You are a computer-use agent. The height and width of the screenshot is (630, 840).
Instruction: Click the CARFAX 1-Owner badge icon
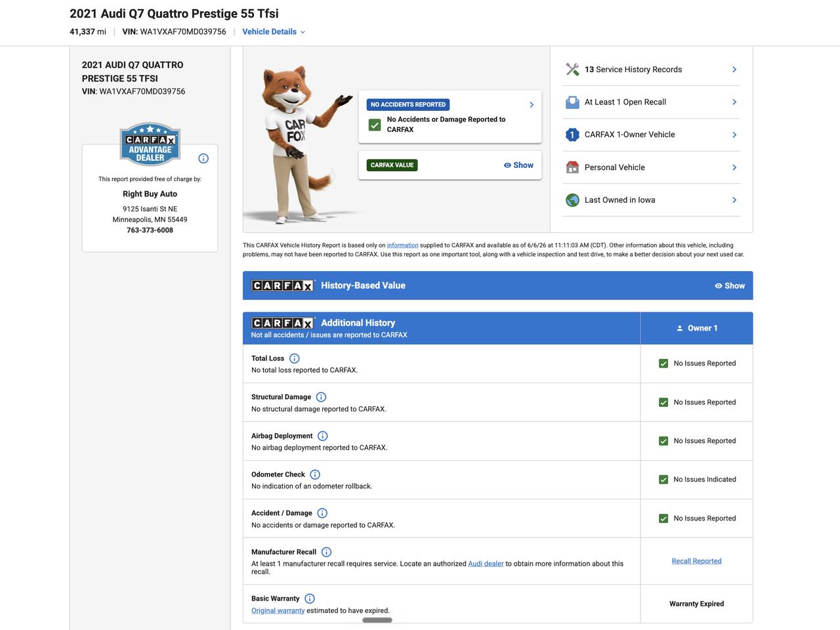pos(572,135)
